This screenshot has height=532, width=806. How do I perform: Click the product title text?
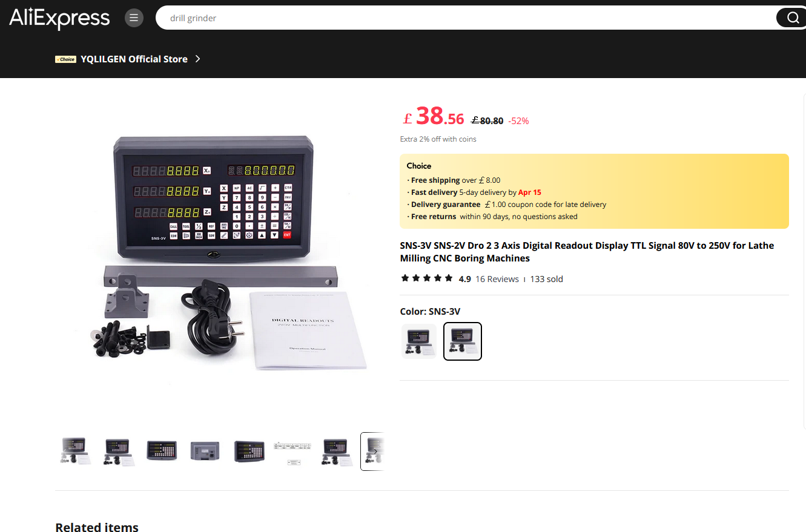(x=587, y=252)
